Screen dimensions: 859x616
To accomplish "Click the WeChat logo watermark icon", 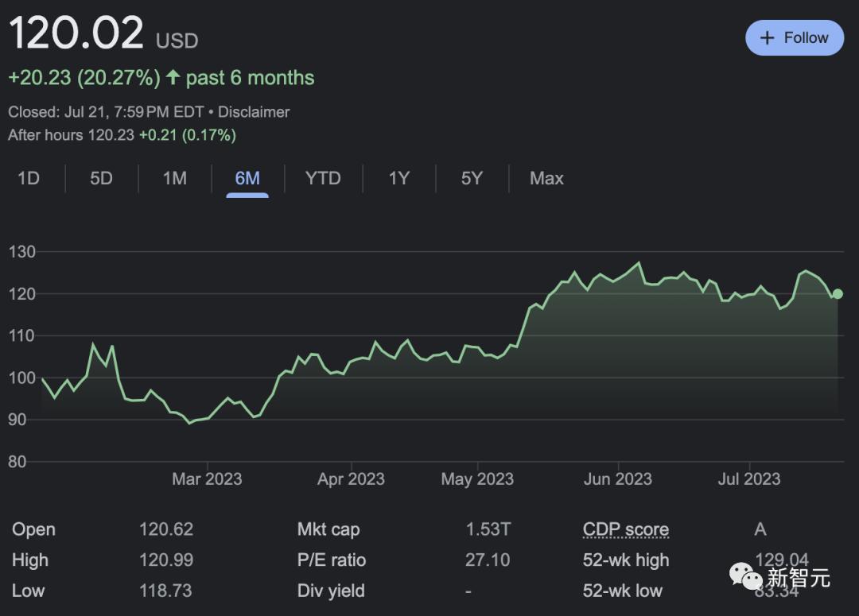I will (746, 576).
